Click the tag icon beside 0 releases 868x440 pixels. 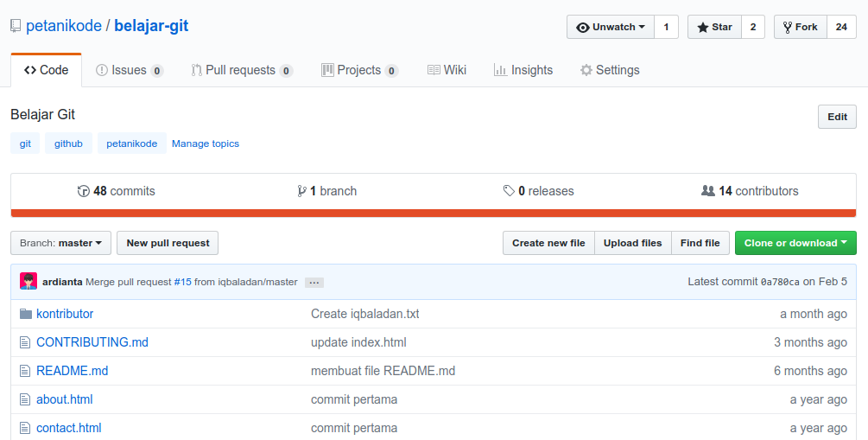point(509,191)
